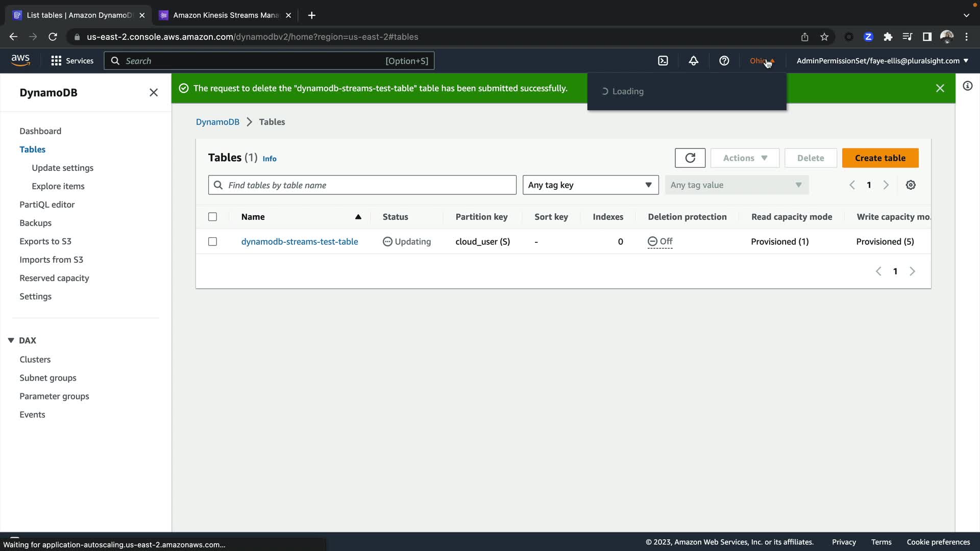Screen dimensions: 980x551
Task: Expand the Any tag key dropdown
Action: coord(590,185)
